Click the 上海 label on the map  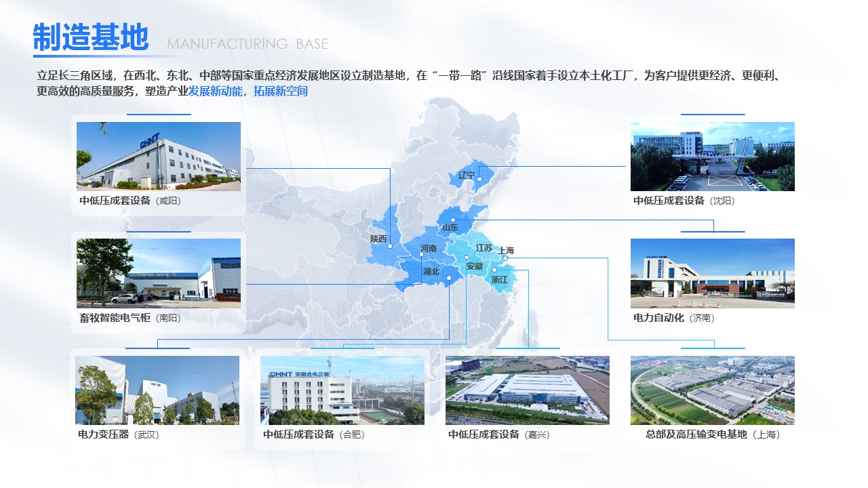coord(507,251)
